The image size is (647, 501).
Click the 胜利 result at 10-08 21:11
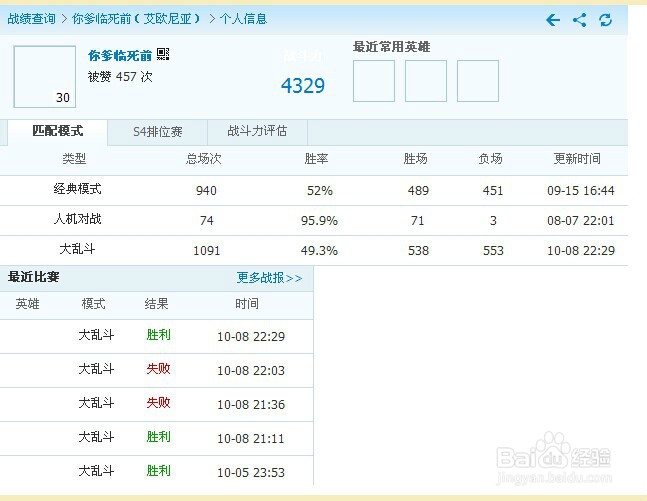coord(158,437)
